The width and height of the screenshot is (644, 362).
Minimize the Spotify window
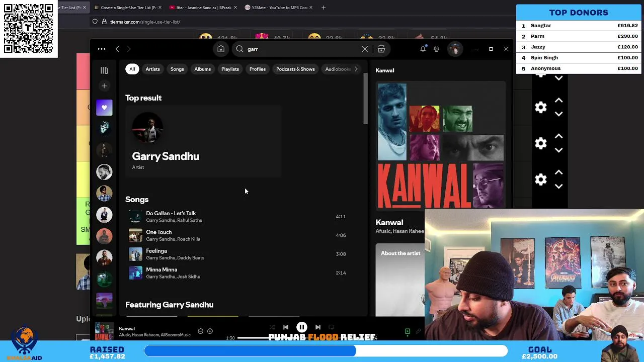(476, 49)
